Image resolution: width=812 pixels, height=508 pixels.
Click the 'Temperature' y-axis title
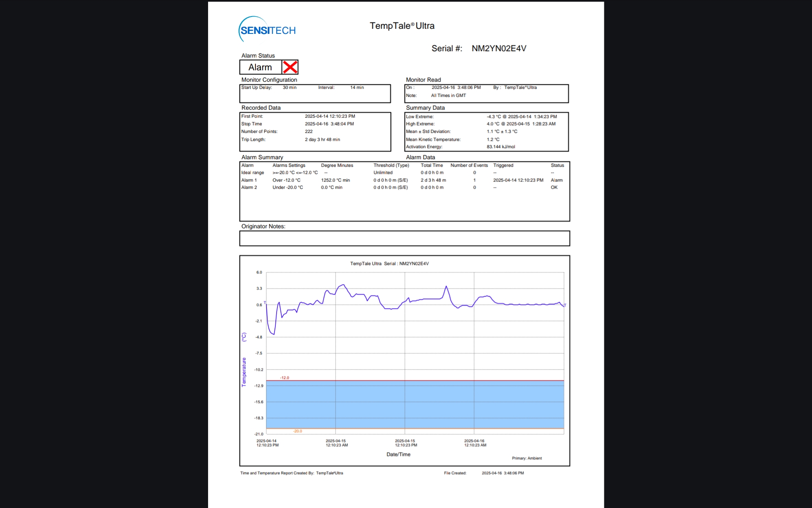(244, 372)
